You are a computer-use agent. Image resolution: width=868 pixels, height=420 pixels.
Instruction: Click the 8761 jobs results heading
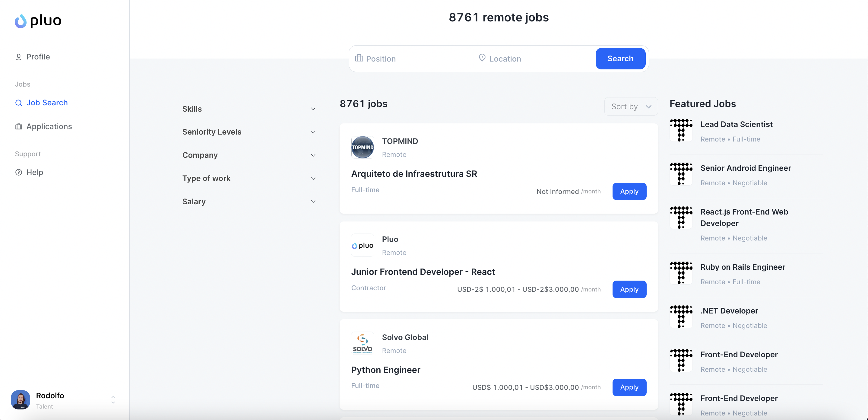point(363,104)
